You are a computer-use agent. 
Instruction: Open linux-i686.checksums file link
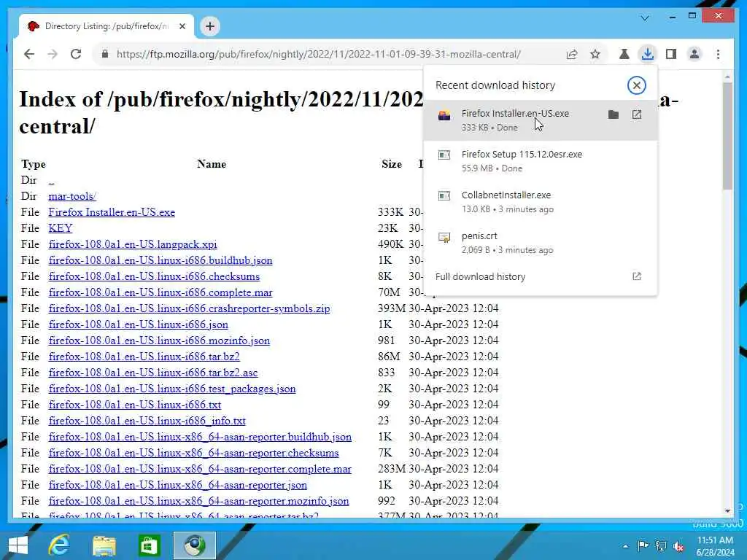[154, 276]
